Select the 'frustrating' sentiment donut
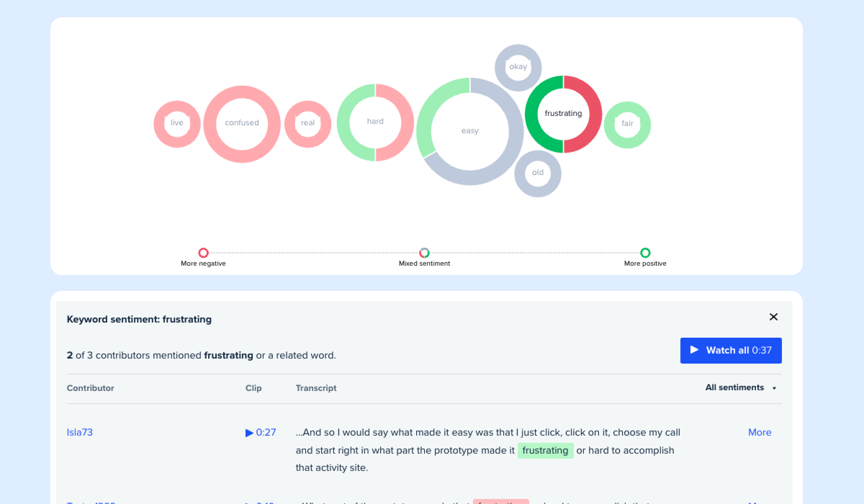This screenshot has width=864, height=504. pyautogui.click(x=563, y=113)
